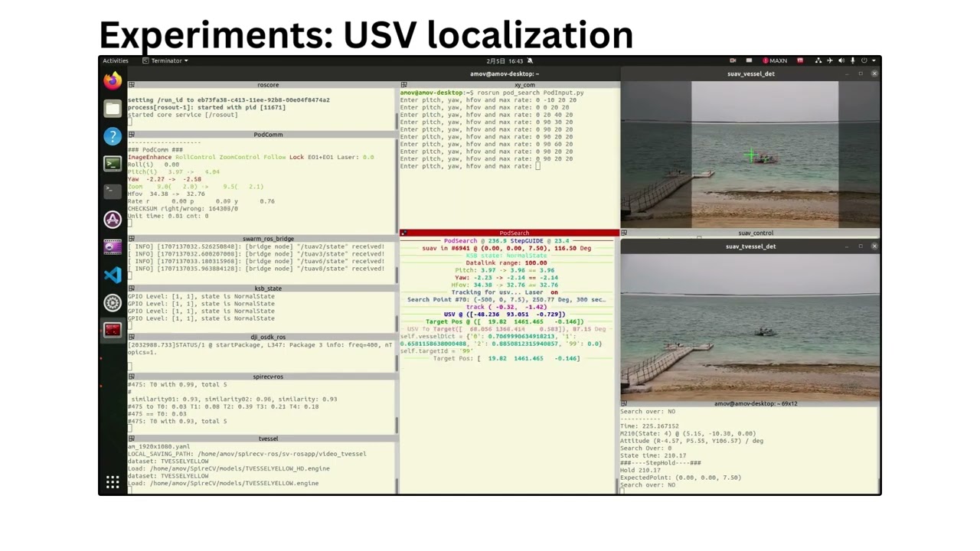The width and height of the screenshot is (980, 551).
Task: Click the 'started core service [/rosout]' line
Action: point(183,115)
